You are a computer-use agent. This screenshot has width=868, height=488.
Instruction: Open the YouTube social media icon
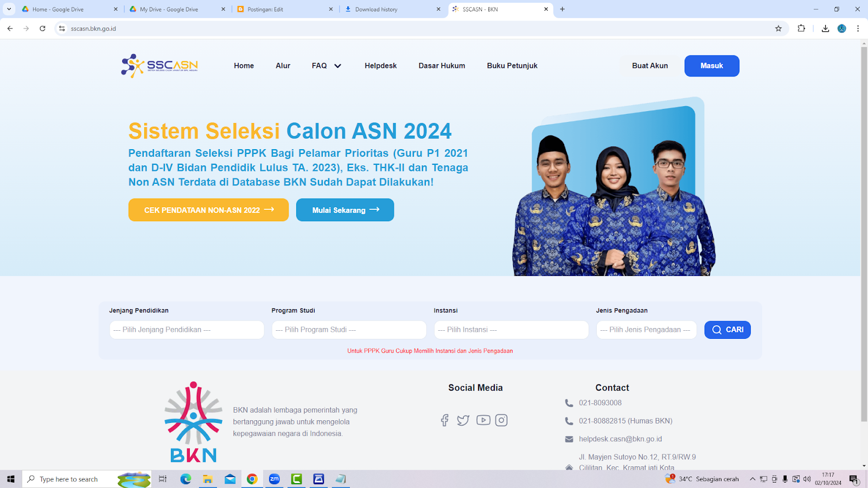[x=483, y=420]
